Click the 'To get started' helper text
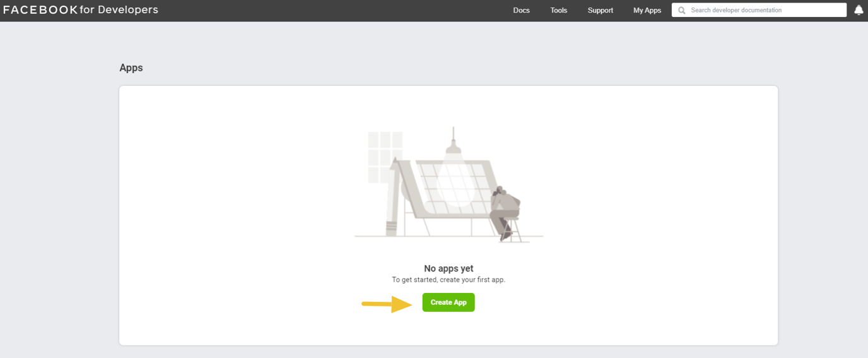This screenshot has width=868, height=358. point(449,280)
